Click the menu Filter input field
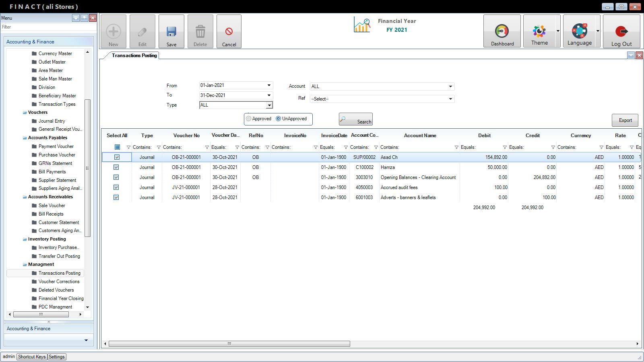This screenshot has height=362, width=644. pos(48,27)
